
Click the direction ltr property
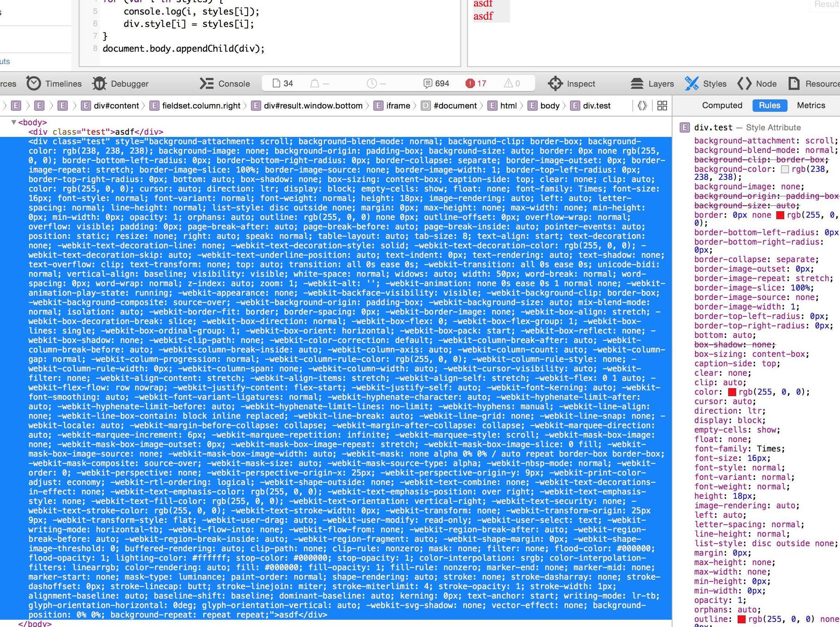tap(730, 411)
